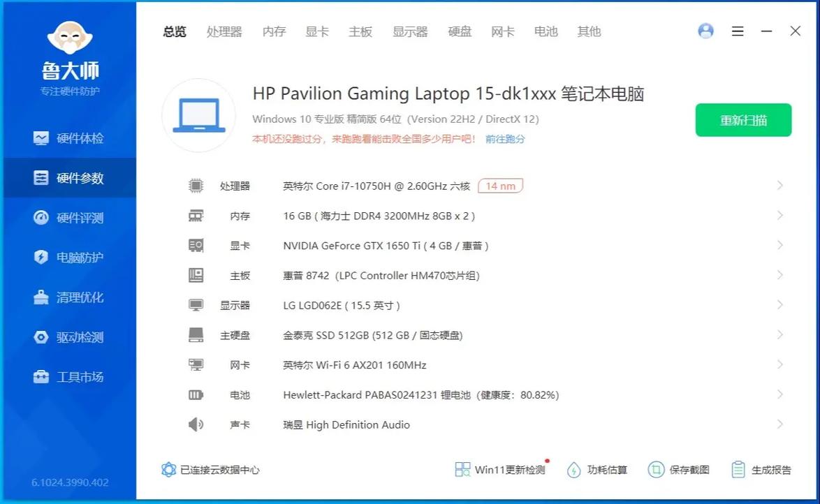This screenshot has width=820, height=504.
Task: Click the 14 nm process badge
Action: coord(501,186)
